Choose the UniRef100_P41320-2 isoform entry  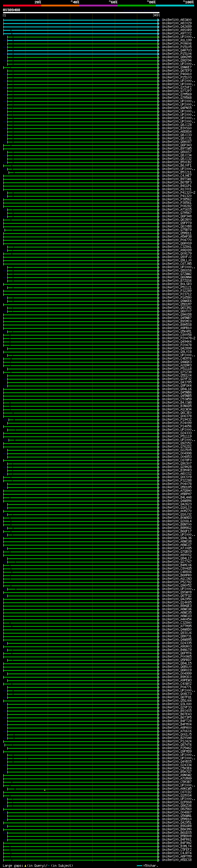click(179, 193)
